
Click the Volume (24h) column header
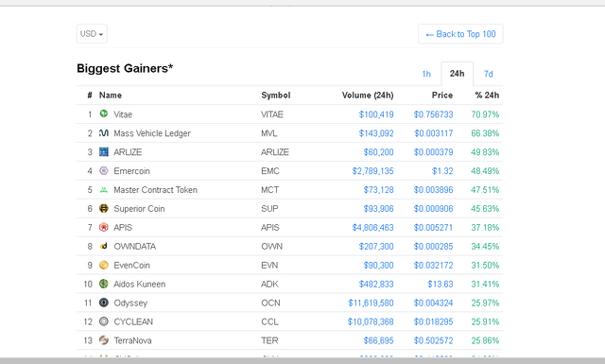pyautogui.click(x=368, y=95)
